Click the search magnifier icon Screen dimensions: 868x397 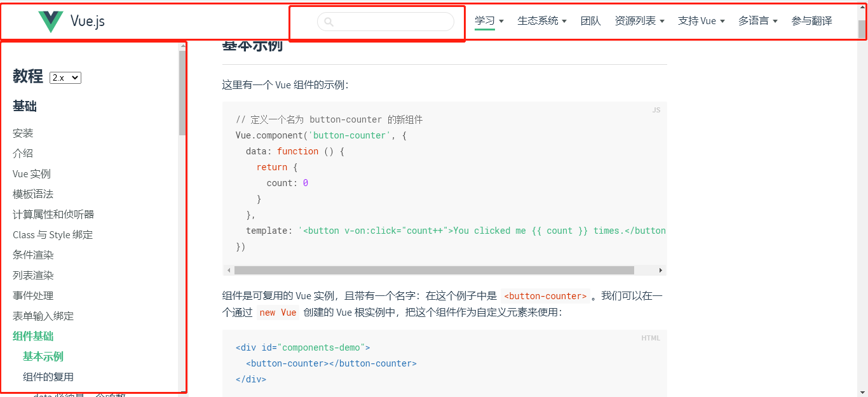[x=329, y=22]
